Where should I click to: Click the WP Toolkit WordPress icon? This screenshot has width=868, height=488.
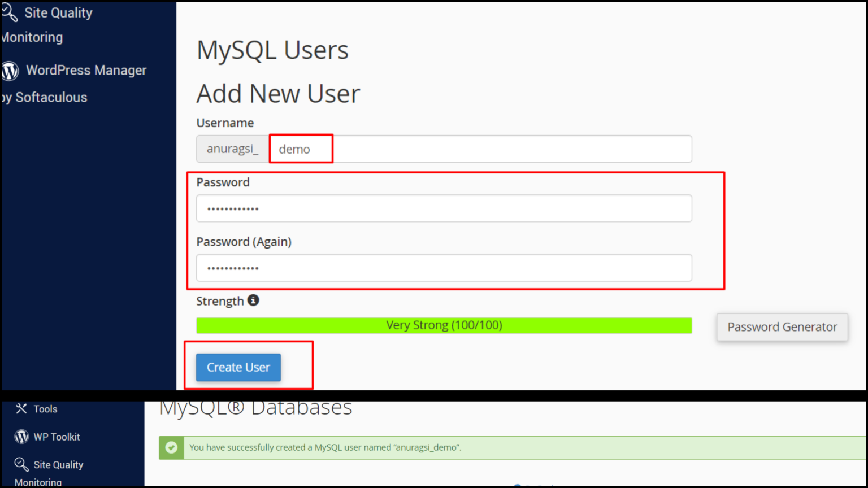(21, 436)
